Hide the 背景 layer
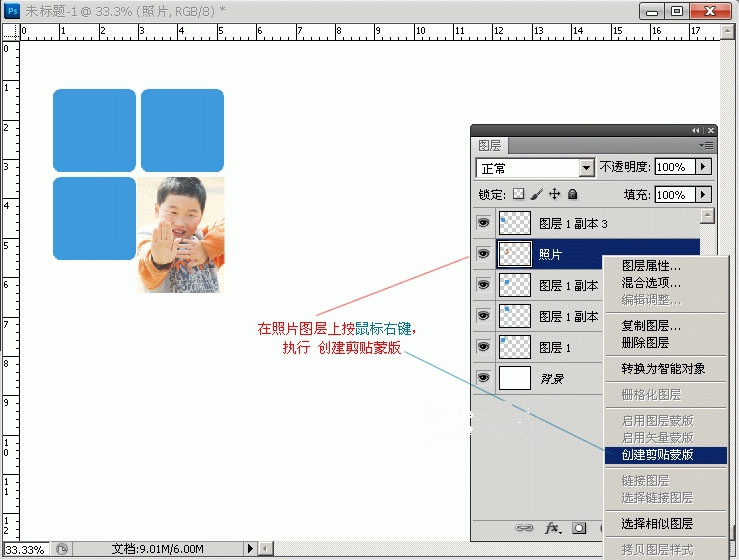The height and width of the screenshot is (560, 739). (484, 378)
